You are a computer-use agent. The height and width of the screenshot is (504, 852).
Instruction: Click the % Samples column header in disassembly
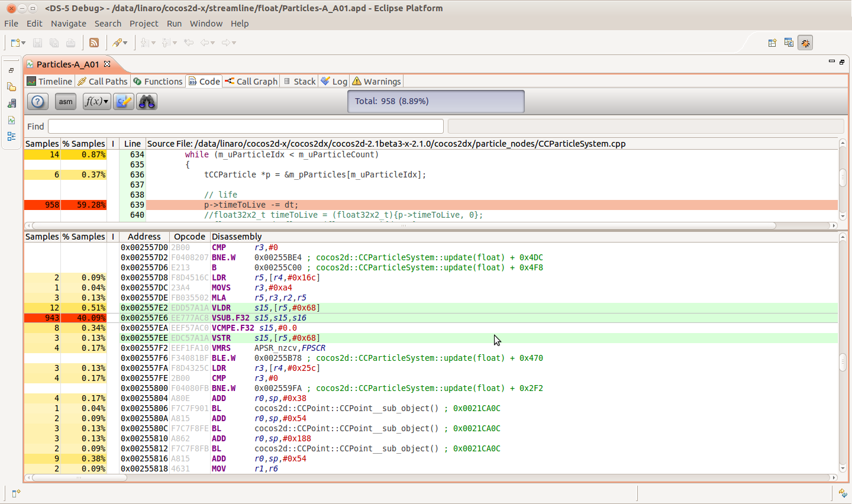coord(83,237)
